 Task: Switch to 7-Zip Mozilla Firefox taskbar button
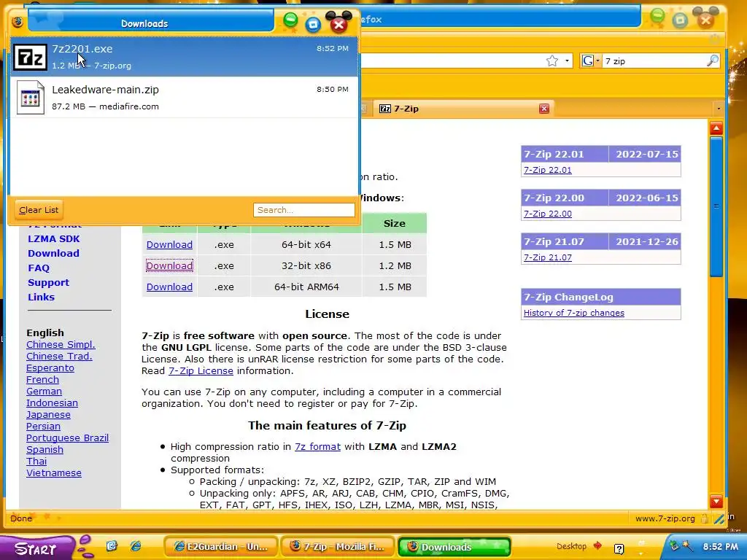337,547
